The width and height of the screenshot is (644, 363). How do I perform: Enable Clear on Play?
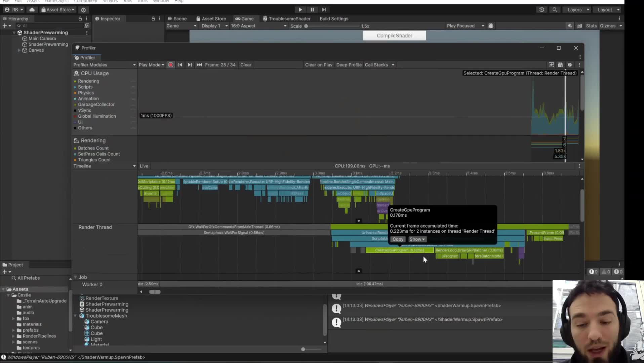318,65
